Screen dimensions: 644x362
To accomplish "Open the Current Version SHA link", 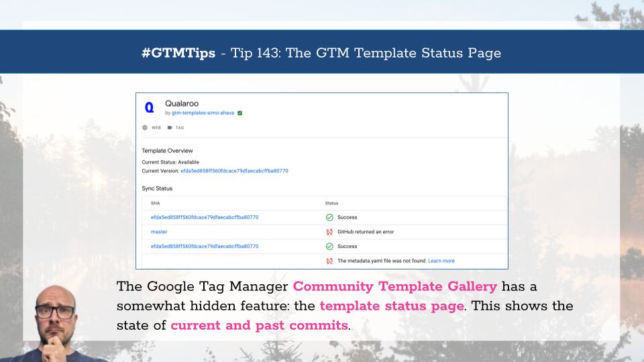I will tap(234, 171).
